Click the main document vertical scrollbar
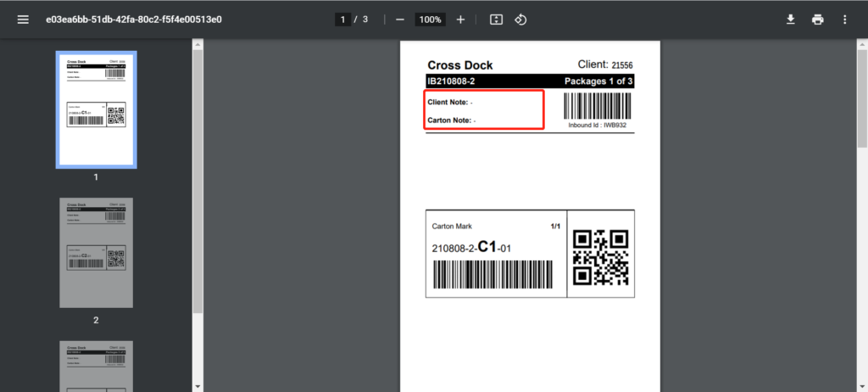 point(862,102)
